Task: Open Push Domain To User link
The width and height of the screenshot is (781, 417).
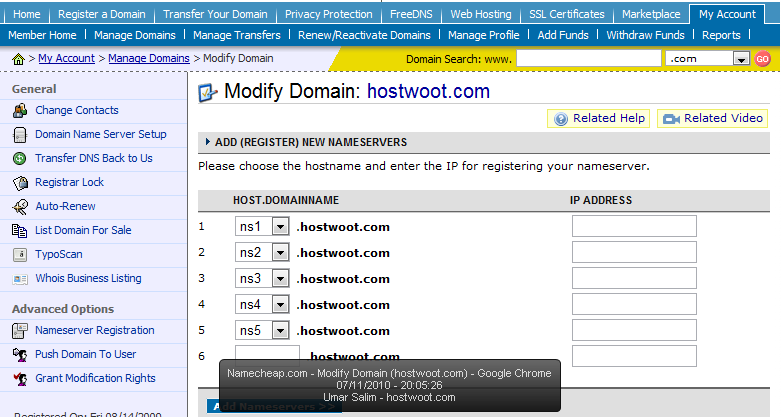Action: [86, 354]
